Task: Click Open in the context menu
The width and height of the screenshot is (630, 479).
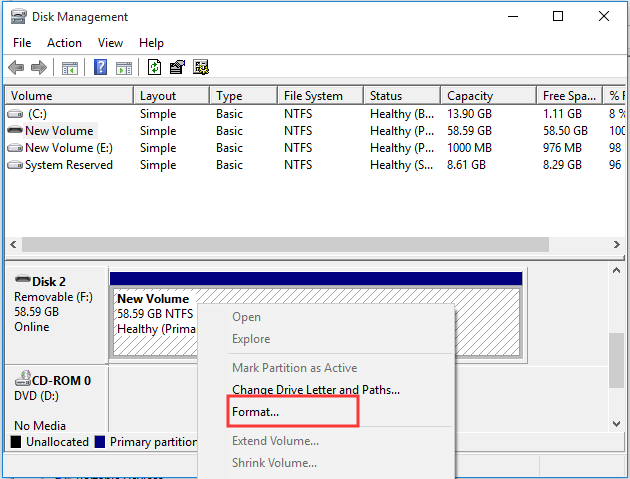Action: (x=246, y=317)
